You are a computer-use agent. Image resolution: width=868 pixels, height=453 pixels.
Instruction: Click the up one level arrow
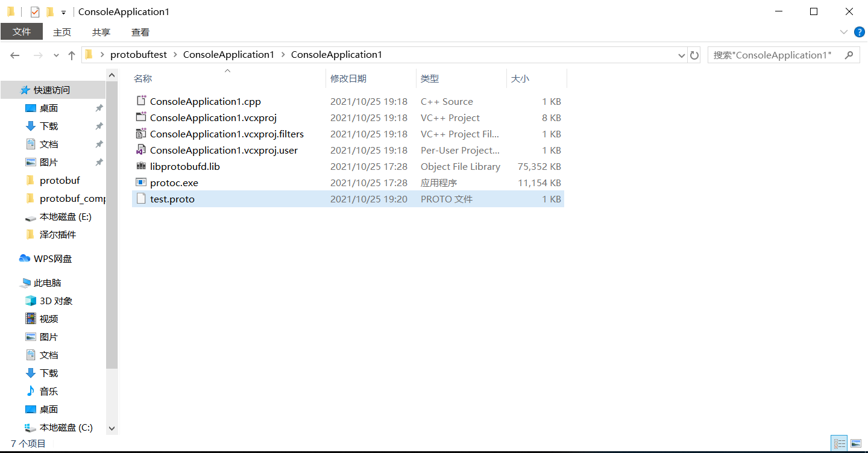coord(71,55)
